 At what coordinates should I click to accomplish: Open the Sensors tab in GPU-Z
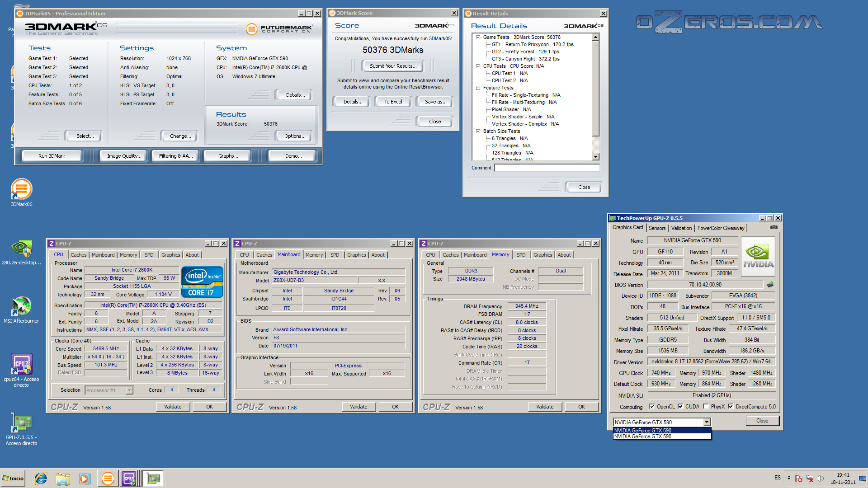pos(657,228)
